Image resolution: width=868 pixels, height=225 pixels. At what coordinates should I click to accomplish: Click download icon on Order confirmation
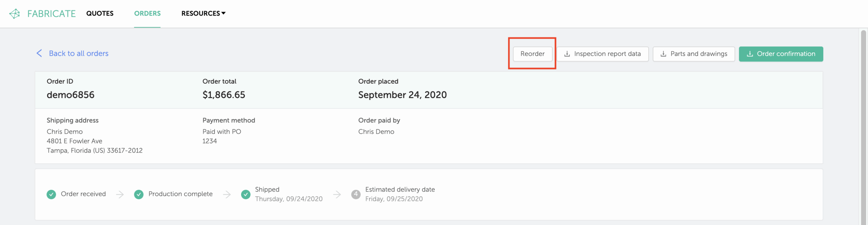click(750, 54)
